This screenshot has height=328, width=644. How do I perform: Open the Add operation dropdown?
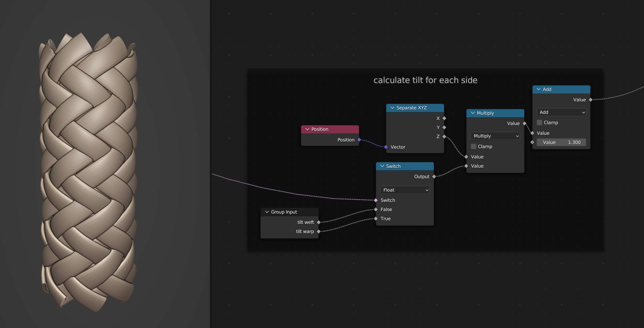[x=561, y=112]
